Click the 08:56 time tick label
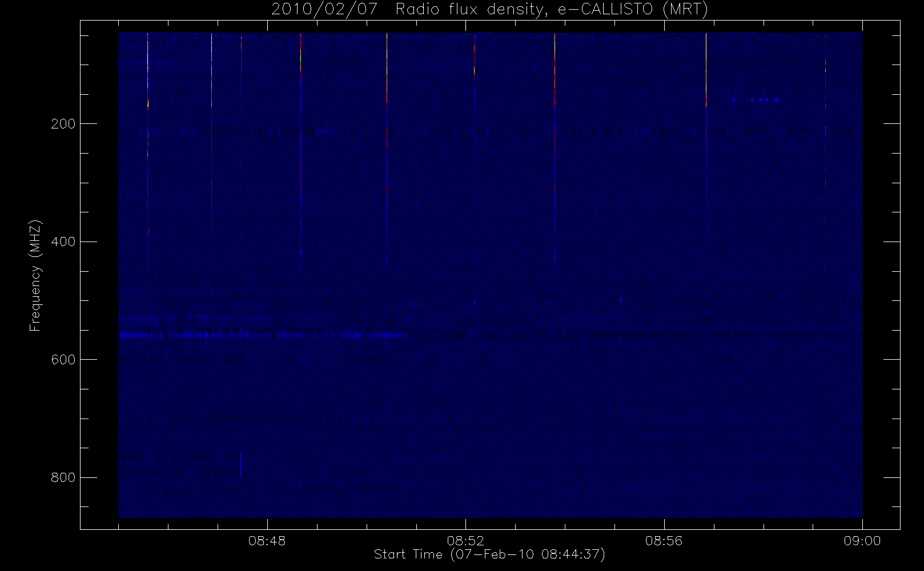This screenshot has height=571, width=924. 664,540
